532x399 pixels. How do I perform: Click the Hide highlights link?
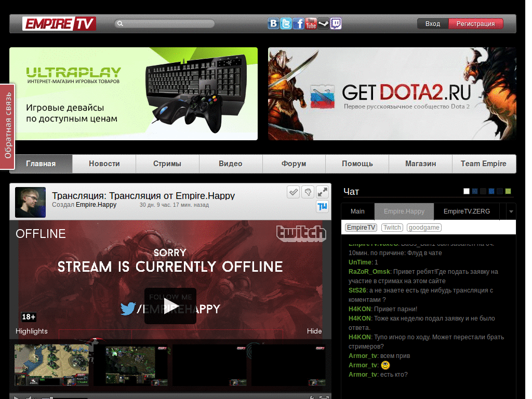(x=314, y=331)
